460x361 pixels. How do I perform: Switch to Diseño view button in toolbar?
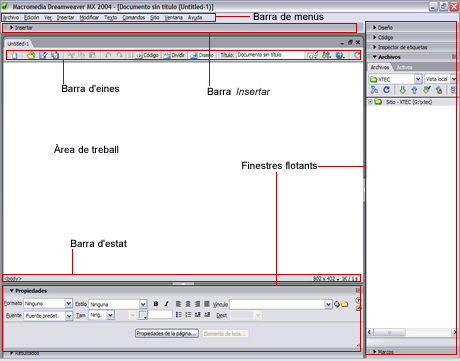coord(202,55)
